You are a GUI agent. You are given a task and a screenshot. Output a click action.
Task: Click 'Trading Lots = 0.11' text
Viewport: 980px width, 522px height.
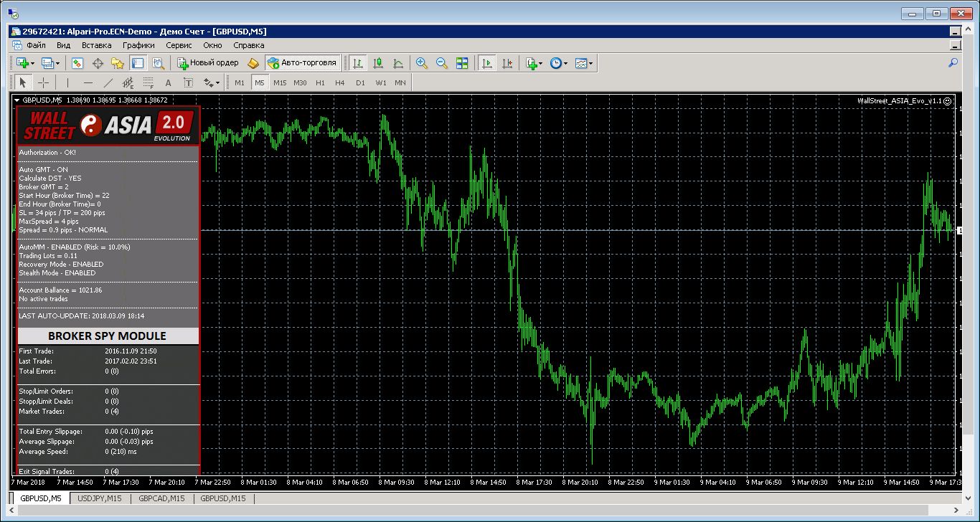[x=48, y=256]
